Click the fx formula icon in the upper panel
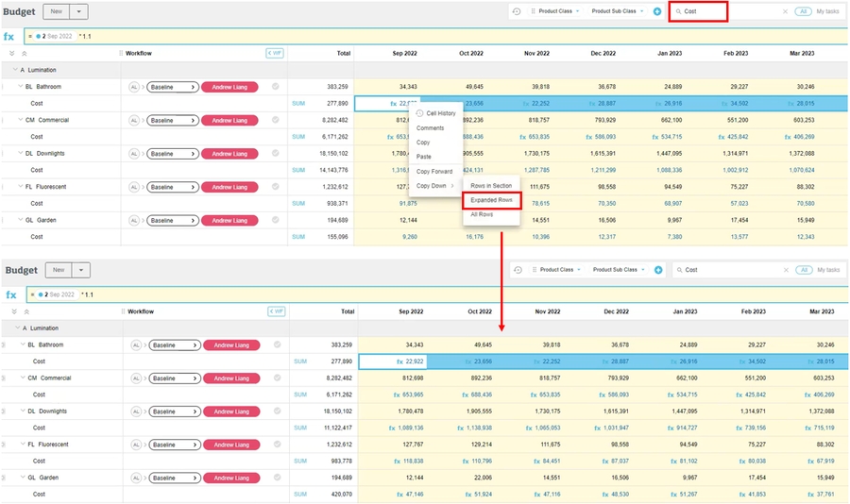Viewport: 850px width, 504px height. point(9,37)
